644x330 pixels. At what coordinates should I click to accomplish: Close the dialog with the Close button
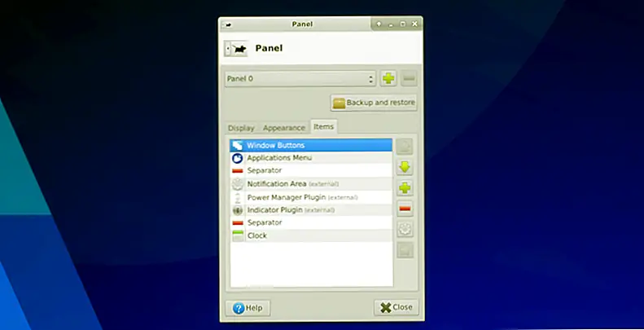tap(396, 307)
